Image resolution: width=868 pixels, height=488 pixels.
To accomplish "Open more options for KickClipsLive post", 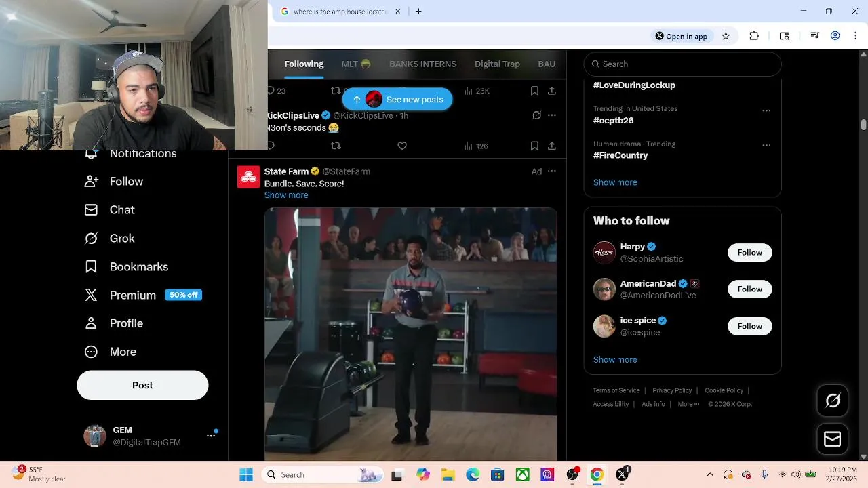I will point(552,115).
